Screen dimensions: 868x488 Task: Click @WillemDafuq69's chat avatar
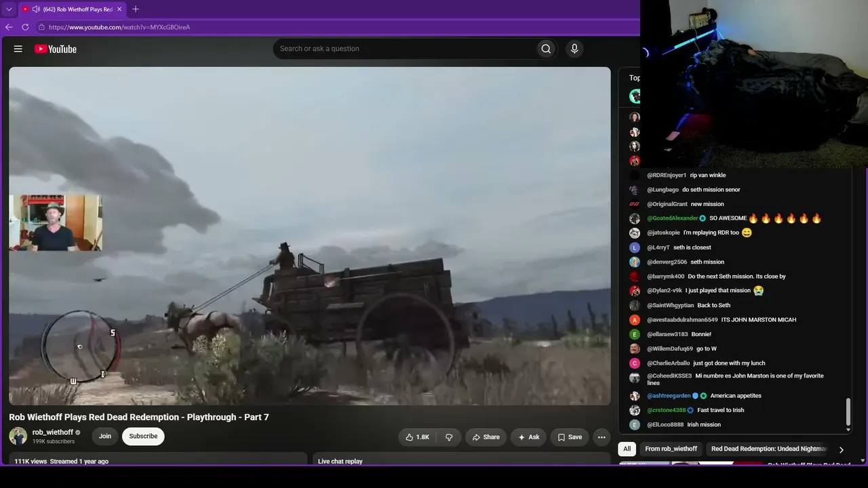click(635, 348)
